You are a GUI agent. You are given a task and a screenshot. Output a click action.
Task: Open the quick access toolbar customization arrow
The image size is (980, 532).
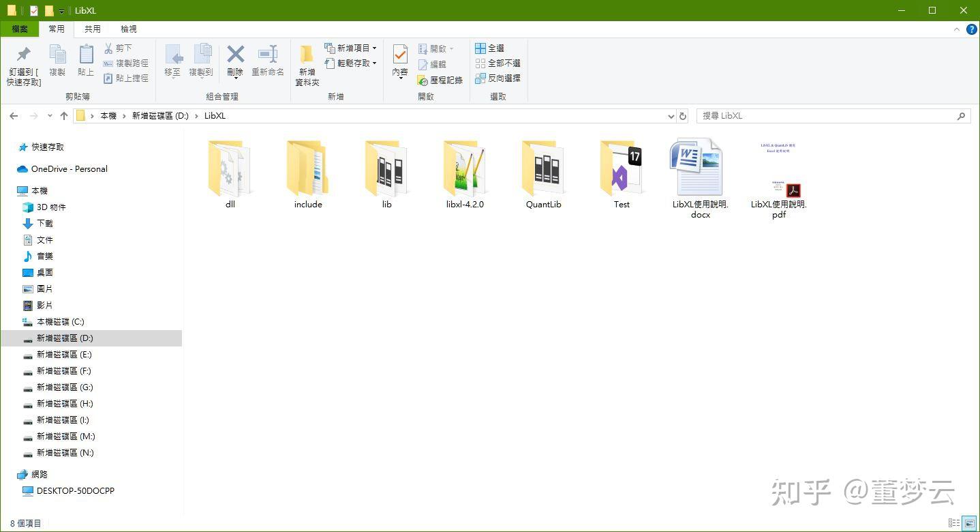62,10
